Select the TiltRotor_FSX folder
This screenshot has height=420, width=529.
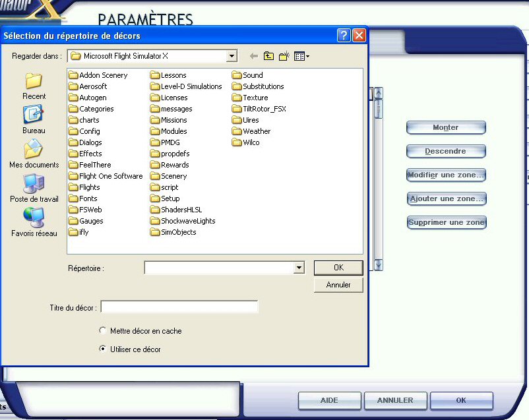tap(259, 109)
